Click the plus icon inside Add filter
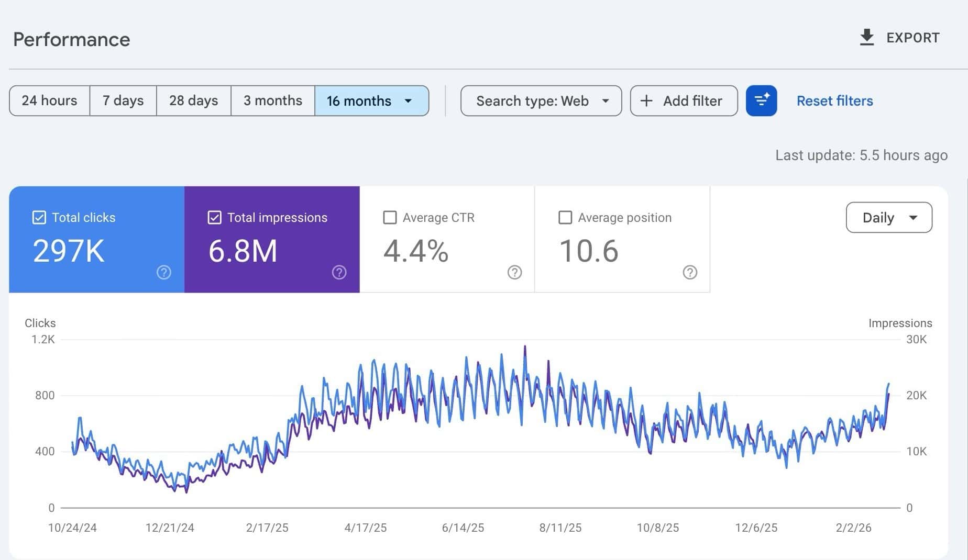Screen dimensions: 968x560 click(x=647, y=100)
